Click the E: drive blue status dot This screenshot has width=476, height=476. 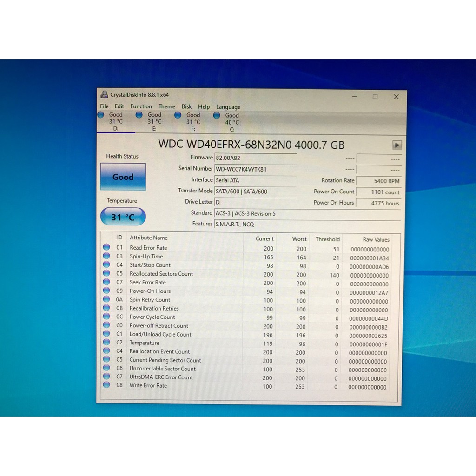[140, 115]
